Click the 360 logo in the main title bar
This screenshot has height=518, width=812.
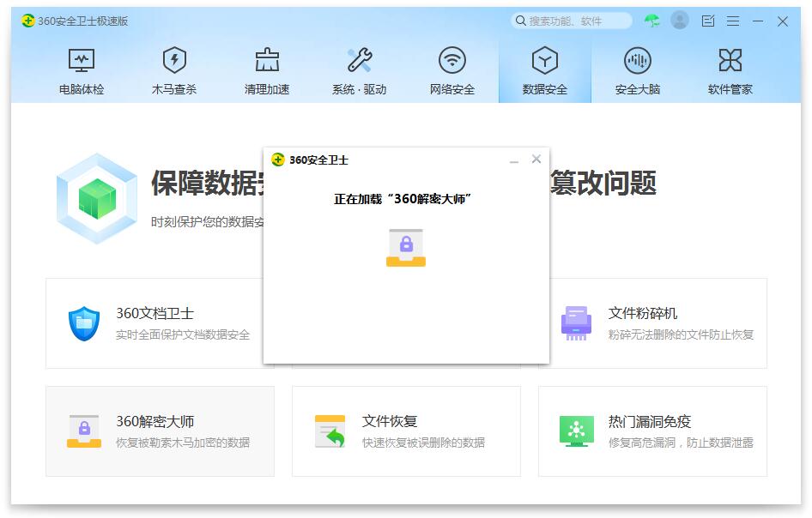point(28,21)
